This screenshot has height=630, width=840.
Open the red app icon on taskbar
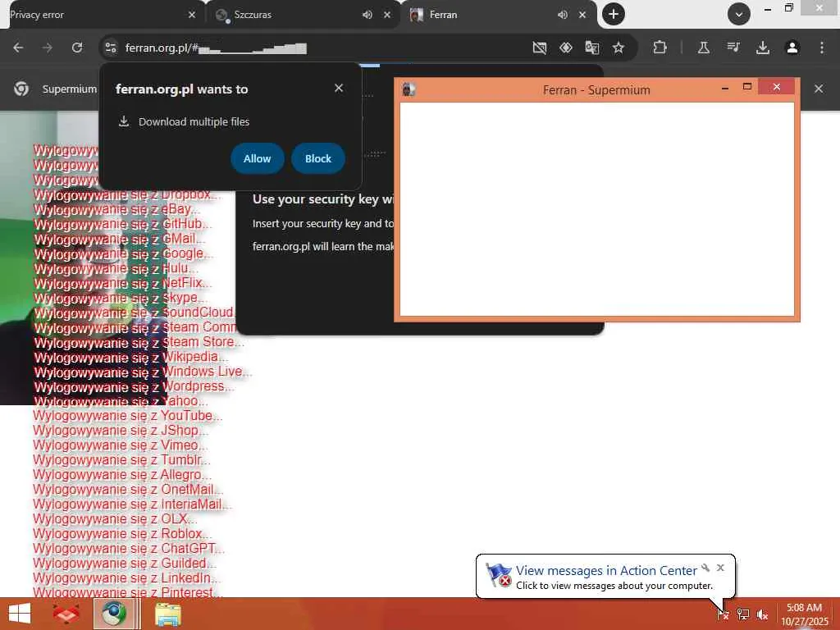(x=66, y=614)
